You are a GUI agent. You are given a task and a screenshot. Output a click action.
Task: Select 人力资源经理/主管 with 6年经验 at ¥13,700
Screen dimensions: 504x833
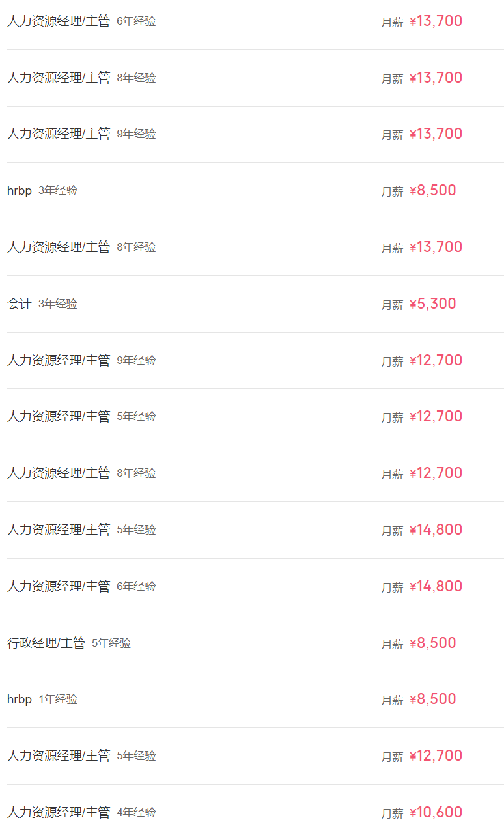point(59,21)
